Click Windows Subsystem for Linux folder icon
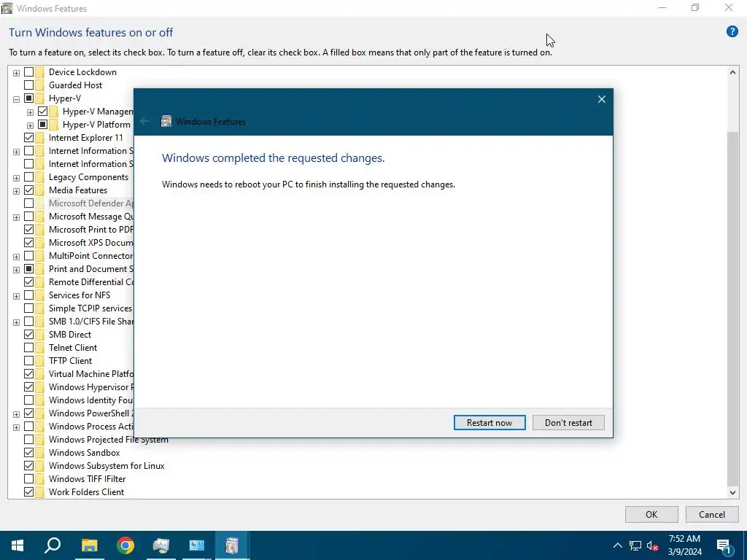 click(40, 466)
